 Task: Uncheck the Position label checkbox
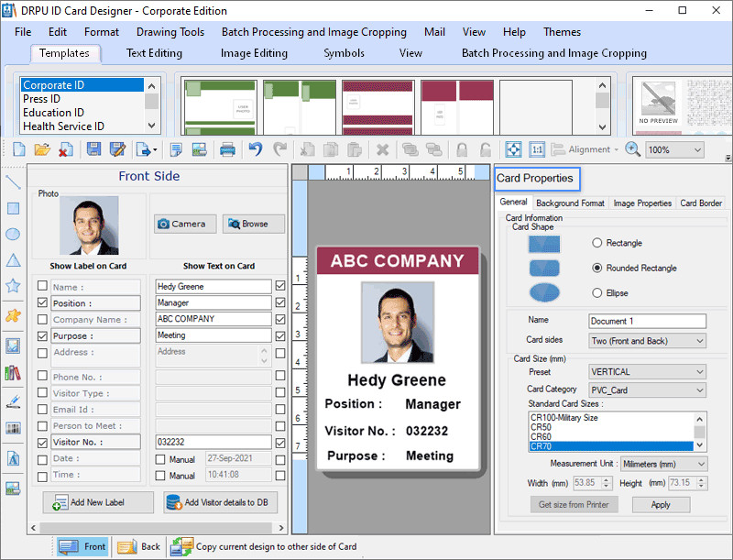point(42,302)
